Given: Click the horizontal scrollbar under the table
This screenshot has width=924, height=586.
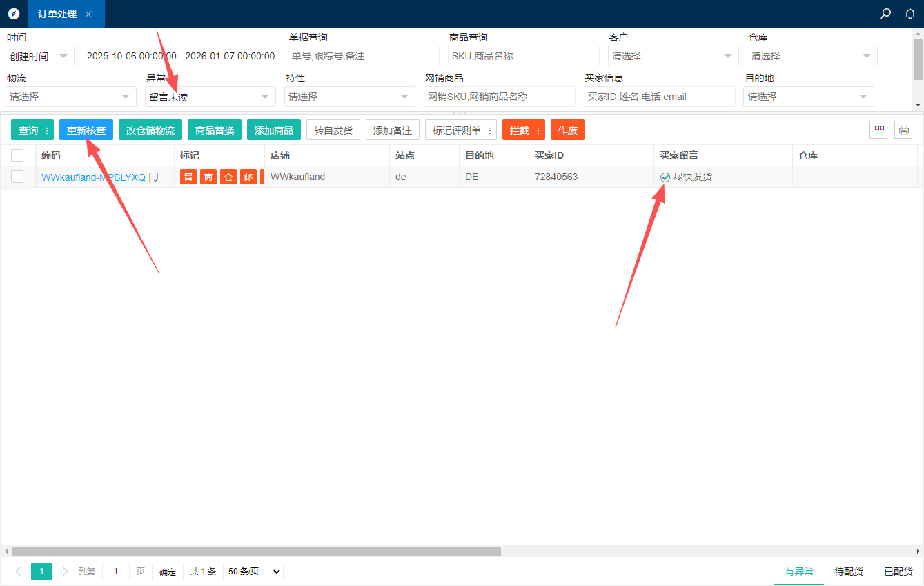Looking at the screenshot, I should click(x=255, y=551).
